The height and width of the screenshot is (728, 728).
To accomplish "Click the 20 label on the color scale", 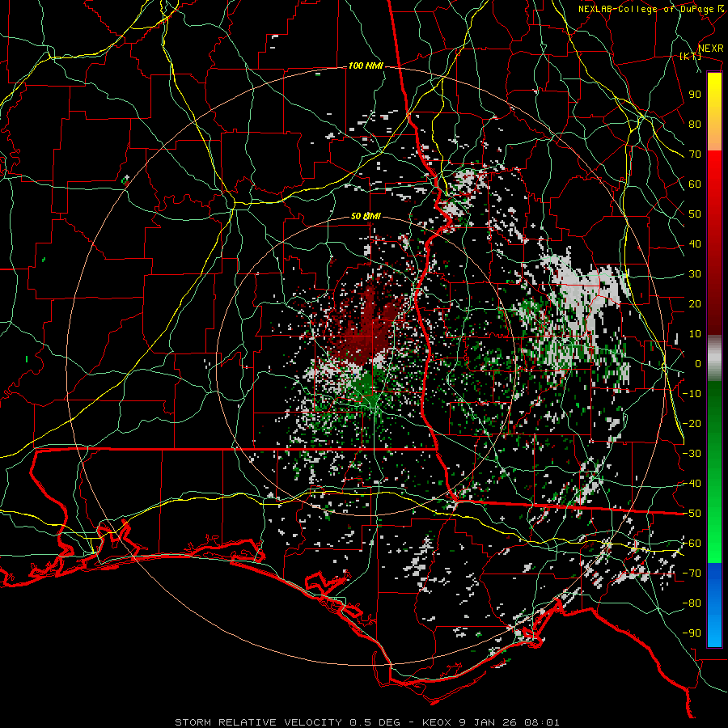I will (695, 304).
